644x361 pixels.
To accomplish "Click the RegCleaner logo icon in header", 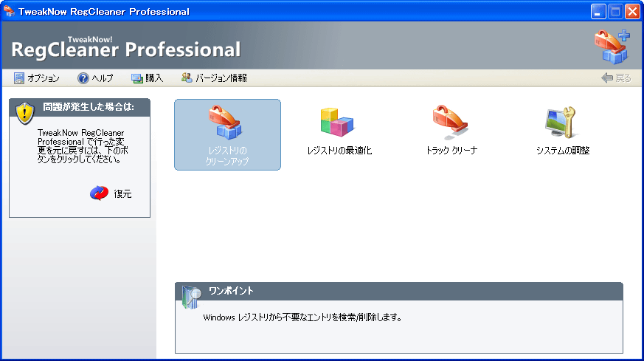I will point(612,47).
